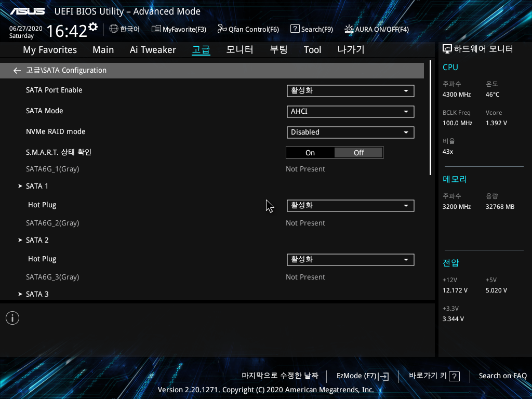Click hot keys question mark icon
This screenshot has height=399, width=532.
point(454,376)
